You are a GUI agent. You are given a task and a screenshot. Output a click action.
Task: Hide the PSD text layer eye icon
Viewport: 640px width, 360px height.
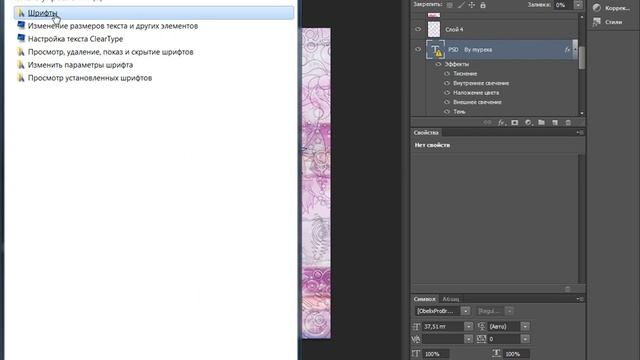tap(418, 49)
